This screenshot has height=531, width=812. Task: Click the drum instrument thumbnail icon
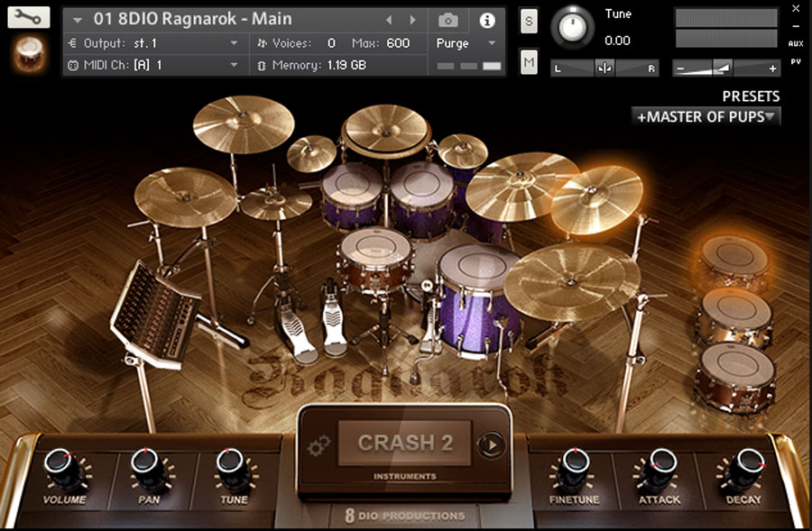(29, 53)
